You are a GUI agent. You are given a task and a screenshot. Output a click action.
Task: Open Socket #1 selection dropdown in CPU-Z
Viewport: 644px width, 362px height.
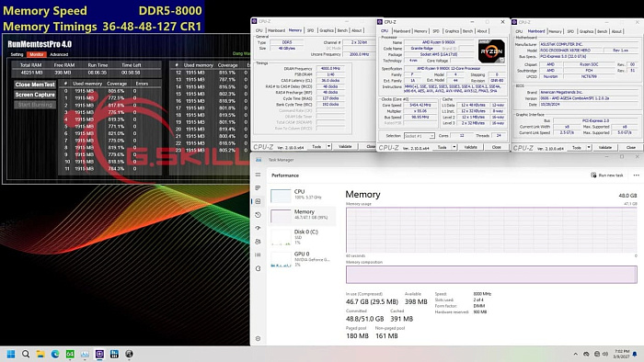coord(420,136)
